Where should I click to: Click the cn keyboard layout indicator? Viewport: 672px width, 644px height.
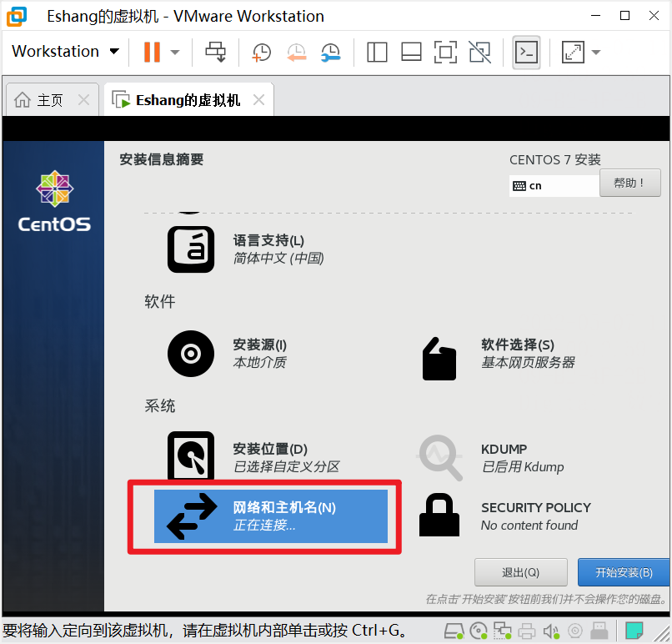pyautogui.click(x=554, y=186)
